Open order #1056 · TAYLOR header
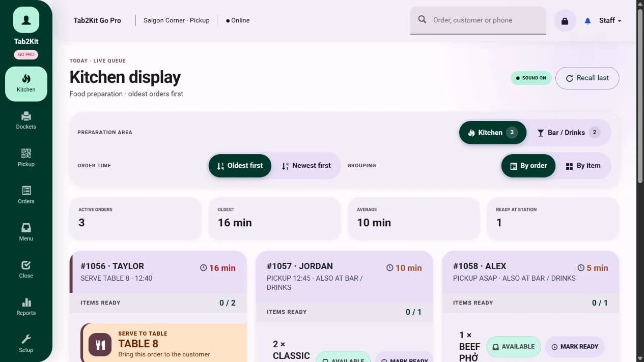The width and height of the screenshot is (644, 362). pyautogui.click(x=158, y=272)
